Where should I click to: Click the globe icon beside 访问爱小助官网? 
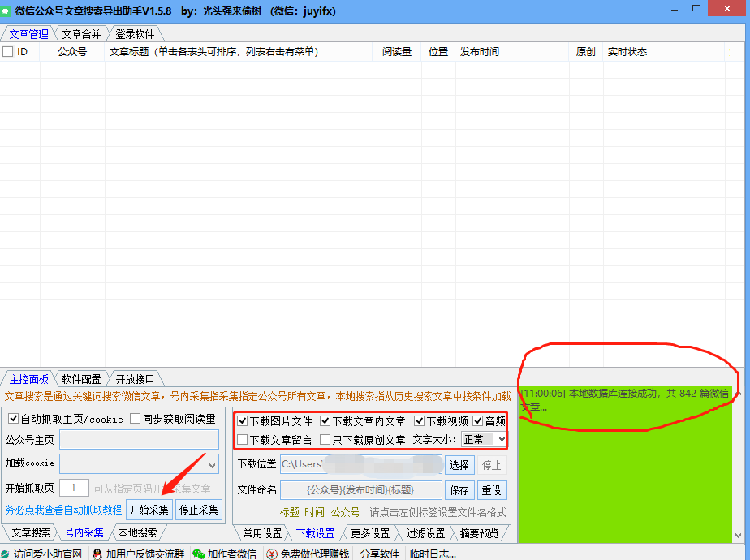coord(5,554)
